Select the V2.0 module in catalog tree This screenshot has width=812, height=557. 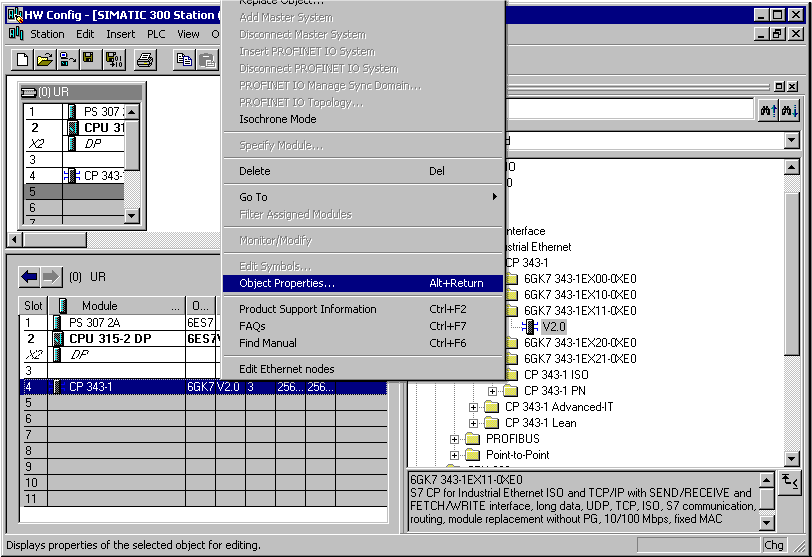click(554, 327)
